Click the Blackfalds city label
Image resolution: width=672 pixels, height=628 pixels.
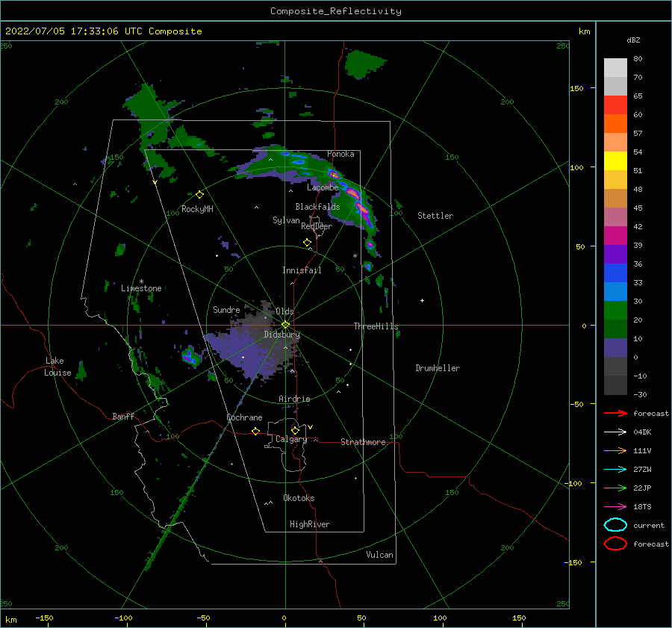(x=317, y=207)
